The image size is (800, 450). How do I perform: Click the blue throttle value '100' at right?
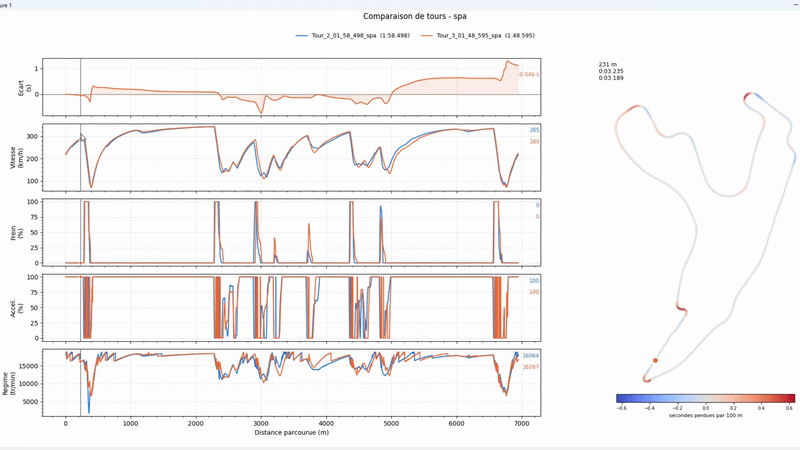(x=534, y=281)
